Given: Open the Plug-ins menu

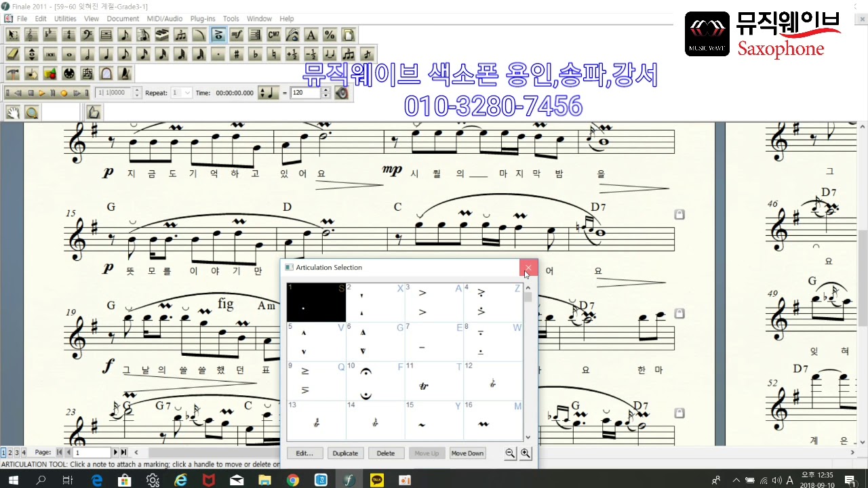Looking at the screenshot, I should point(203,18).
